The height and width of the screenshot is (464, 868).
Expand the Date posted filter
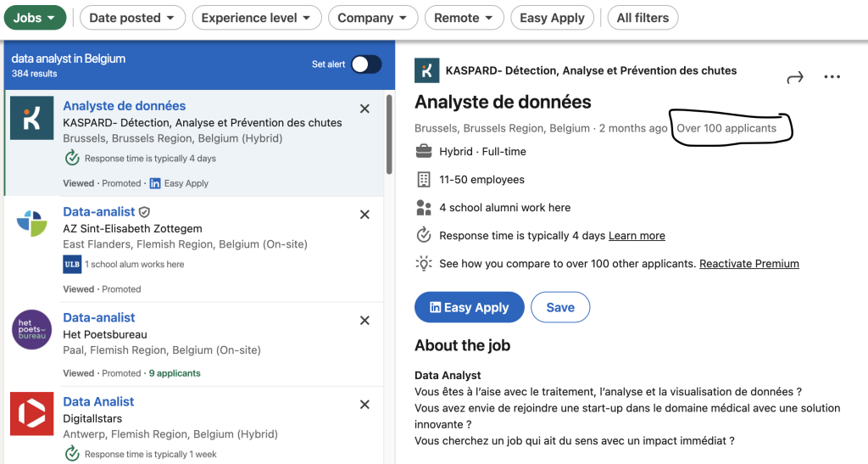[131, 18]
